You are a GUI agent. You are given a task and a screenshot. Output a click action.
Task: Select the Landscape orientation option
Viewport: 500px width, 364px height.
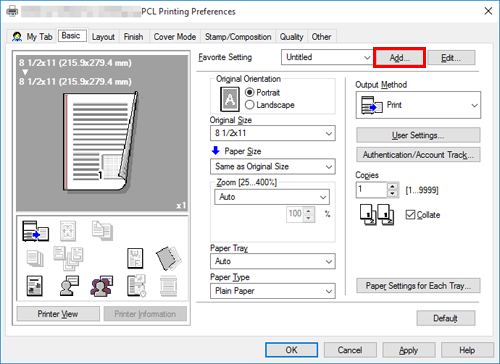click(x=269, y=105)
